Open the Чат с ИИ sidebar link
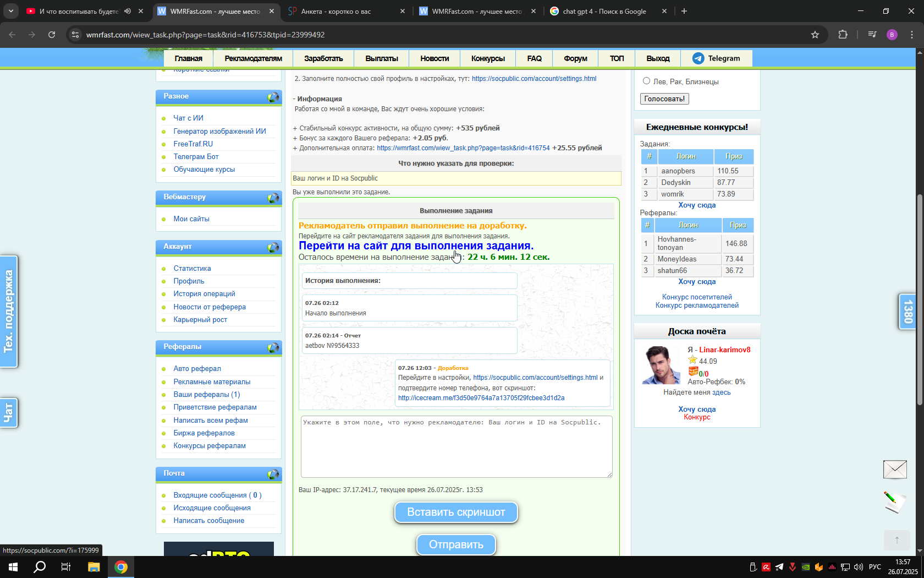The height and width of the screenshot is (578, 924). 188,118
